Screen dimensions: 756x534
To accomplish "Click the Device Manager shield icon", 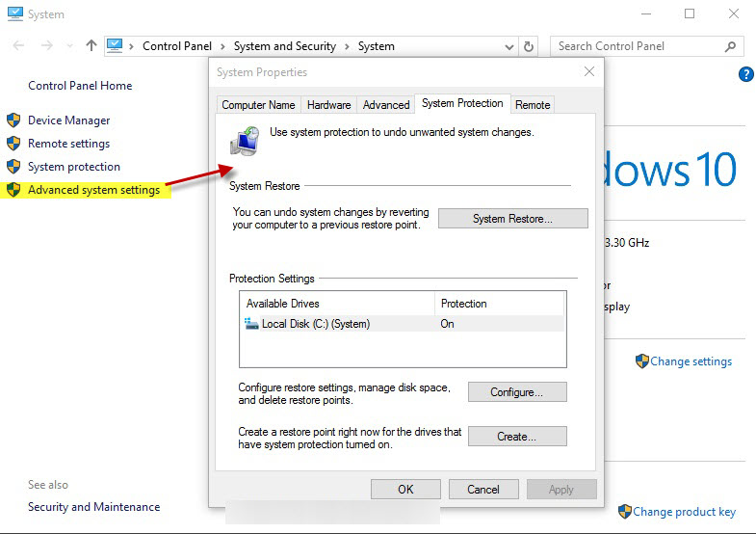I will 13,120.
